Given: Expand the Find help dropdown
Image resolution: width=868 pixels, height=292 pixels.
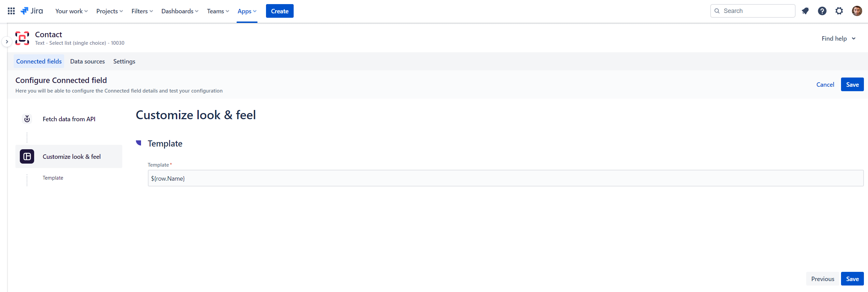Looking at the screenshot, I should (838, 39).
